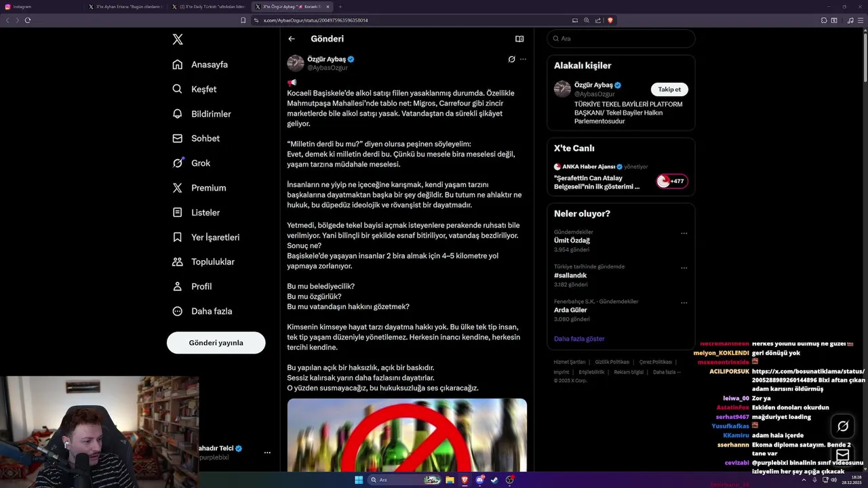Open reader view icon in post header
Viewport: 868px width, 488px height.
pos(519,39)
